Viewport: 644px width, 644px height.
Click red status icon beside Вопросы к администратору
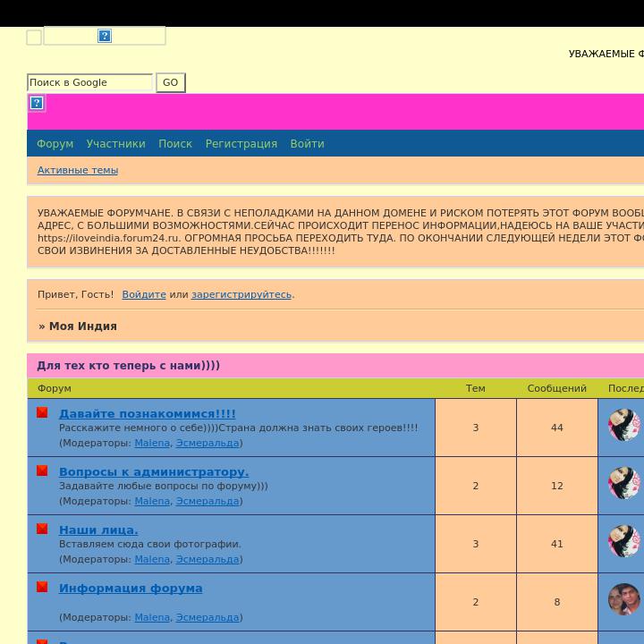tap(42, 470)
